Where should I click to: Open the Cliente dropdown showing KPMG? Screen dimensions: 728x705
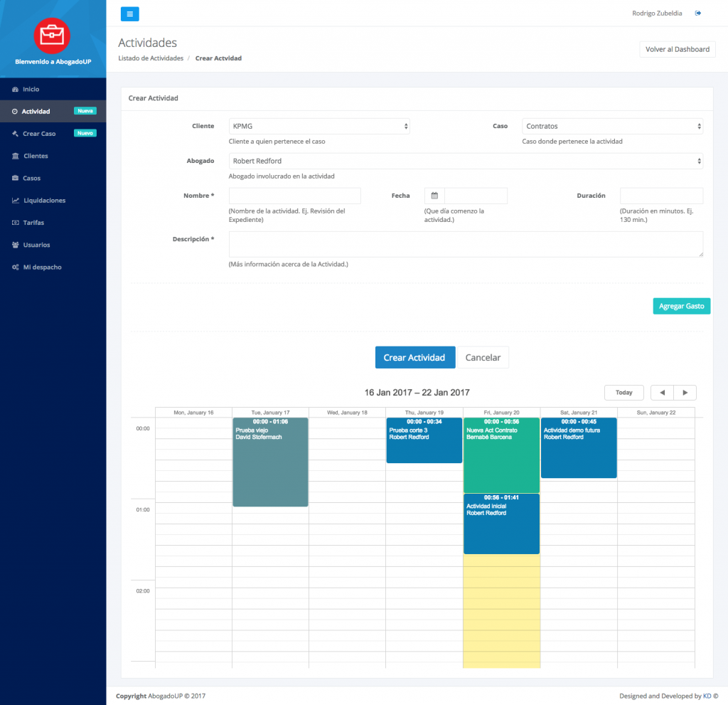[x=319, y=127]
